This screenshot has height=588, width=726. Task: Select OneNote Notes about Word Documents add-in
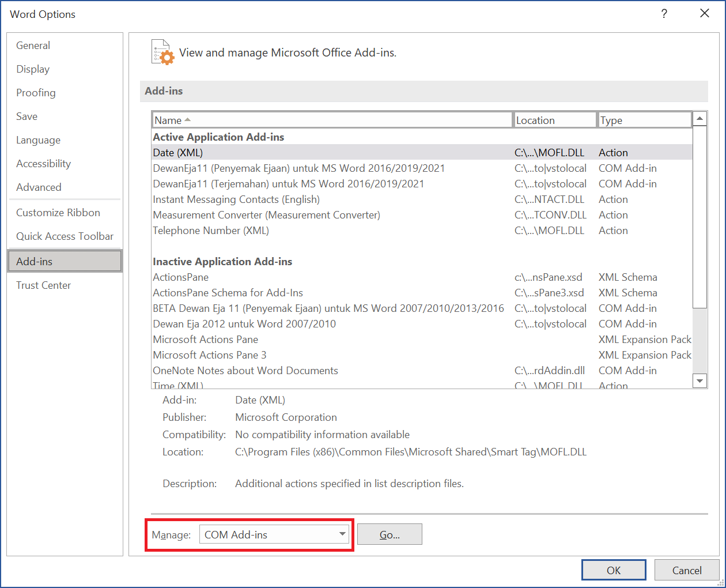(245, 371)
